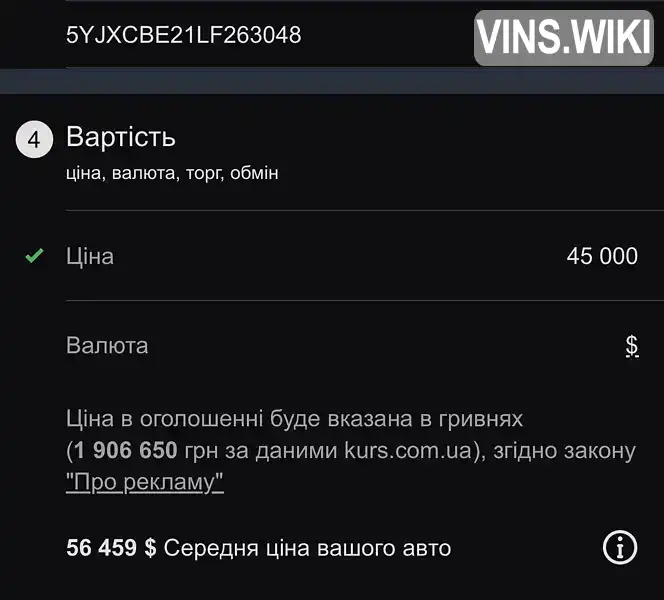Screen dimensions: 664x600
Task: Click the грн за даними text
Action: 261,451
